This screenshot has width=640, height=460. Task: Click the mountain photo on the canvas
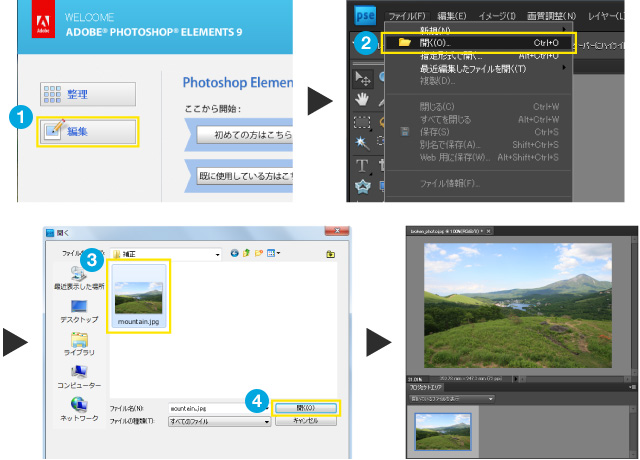518,305
